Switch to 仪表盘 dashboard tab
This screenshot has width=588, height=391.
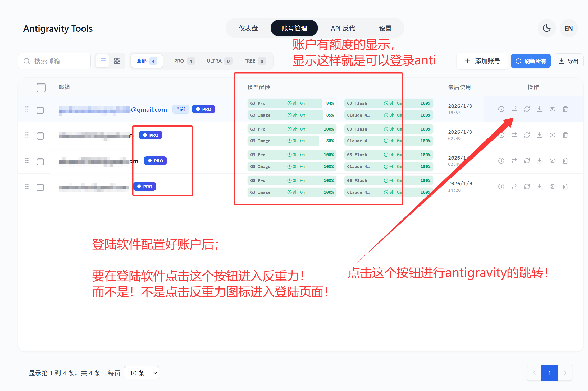click(x=248, y=28)
